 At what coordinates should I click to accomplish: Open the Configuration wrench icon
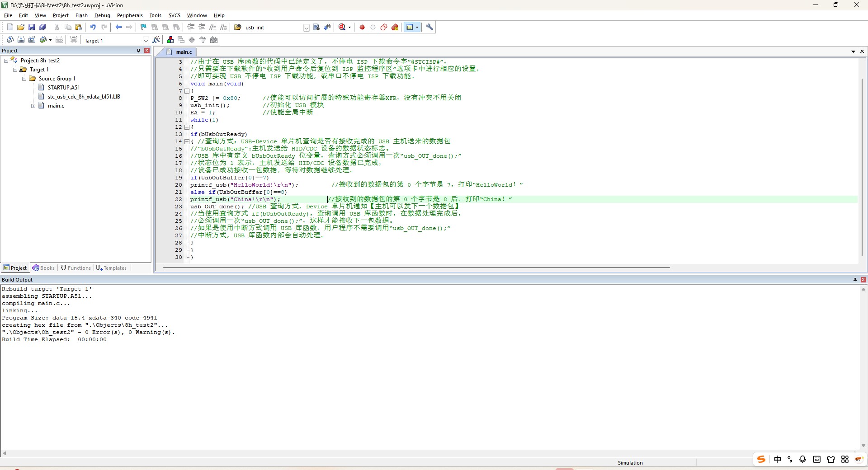tap(429, 27)
